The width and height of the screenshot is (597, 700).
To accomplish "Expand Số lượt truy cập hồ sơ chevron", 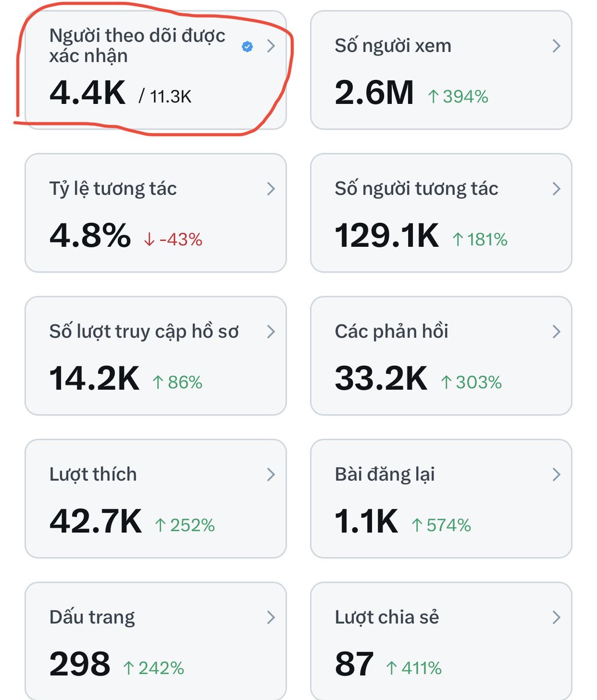I will pyautogui.click(x=271, y=332).
